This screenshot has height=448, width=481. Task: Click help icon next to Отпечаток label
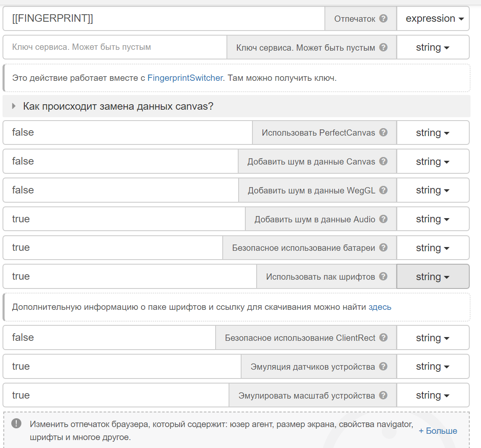[x=383, y=18]
